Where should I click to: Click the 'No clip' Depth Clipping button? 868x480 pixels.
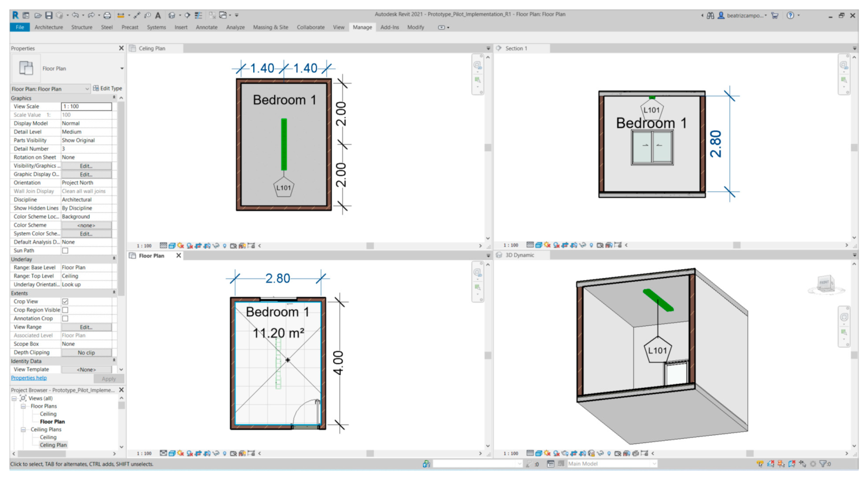click(x=86, y=353)
